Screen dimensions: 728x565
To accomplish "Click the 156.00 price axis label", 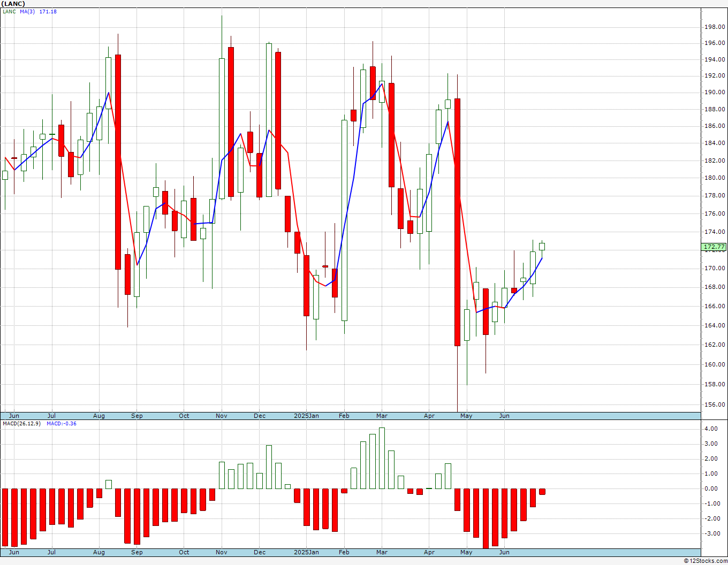I will pos(715,404).
